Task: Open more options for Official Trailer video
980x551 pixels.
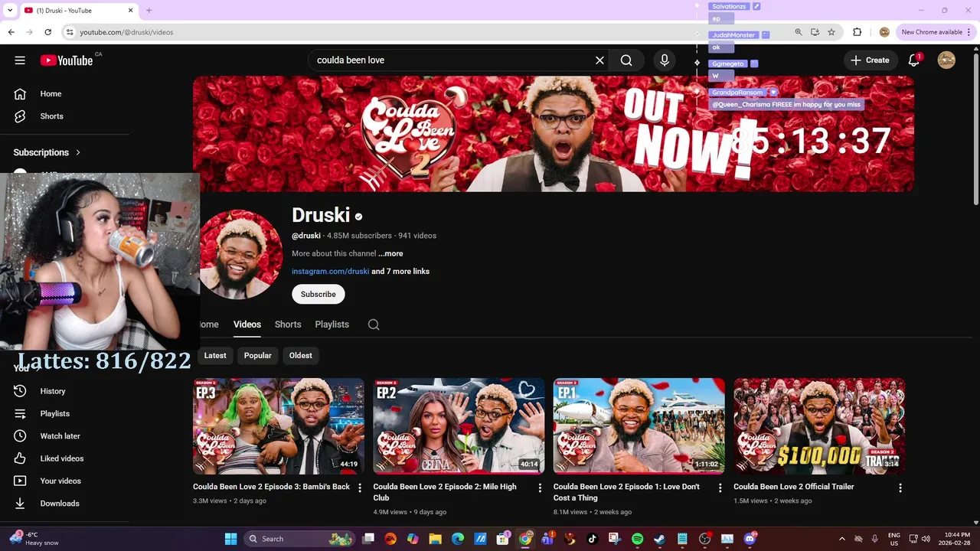Action: 900,487
